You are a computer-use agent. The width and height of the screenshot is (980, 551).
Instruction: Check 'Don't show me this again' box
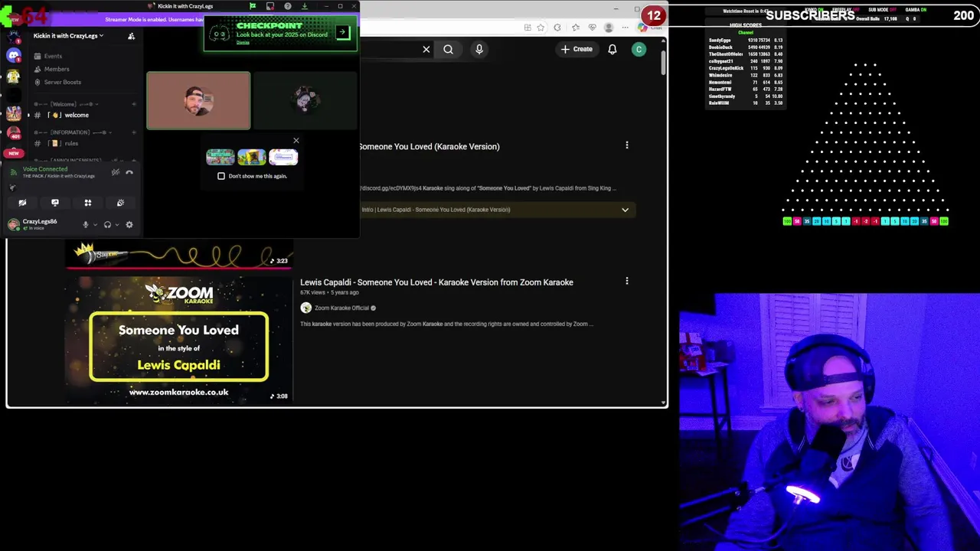pyautogui.click(x=221, y=176)
